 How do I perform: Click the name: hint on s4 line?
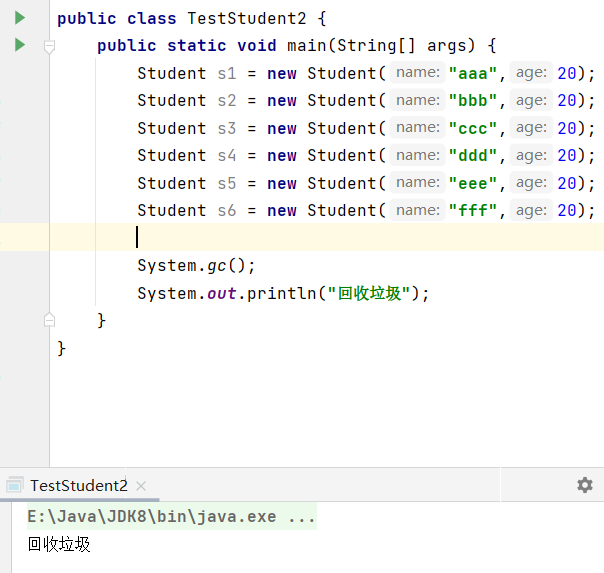[418, 155]
